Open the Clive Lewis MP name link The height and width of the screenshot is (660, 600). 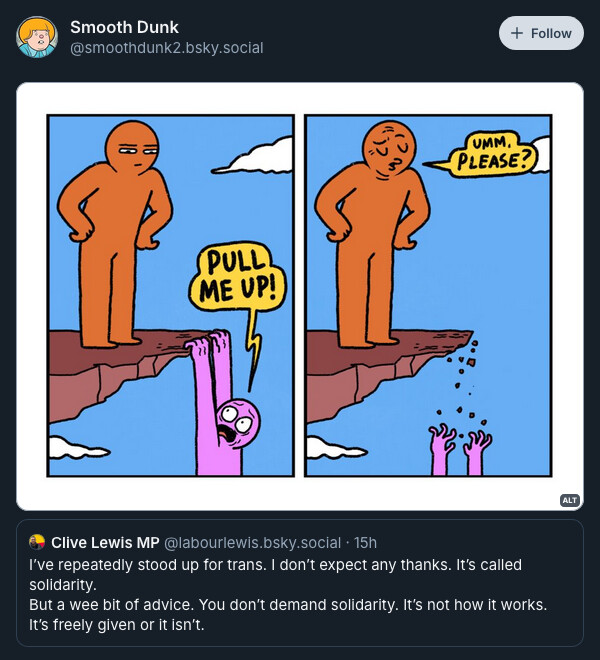tap(105, 543)
